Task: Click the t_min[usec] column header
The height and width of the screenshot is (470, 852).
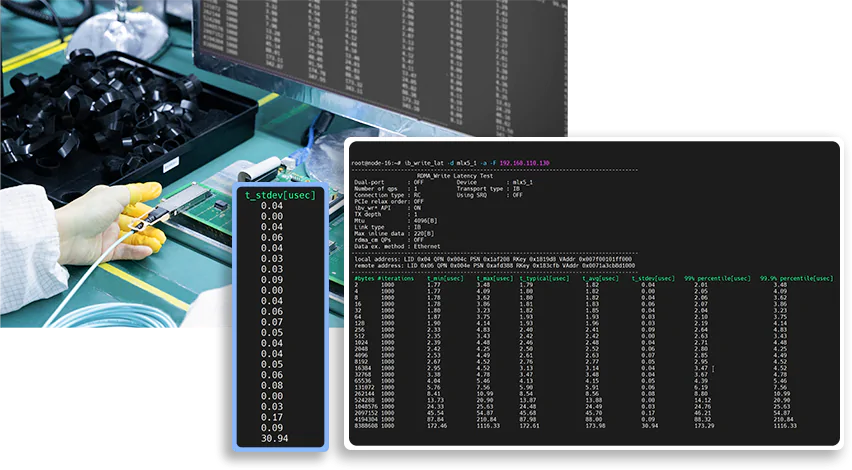Action: [x=445, y=278]
